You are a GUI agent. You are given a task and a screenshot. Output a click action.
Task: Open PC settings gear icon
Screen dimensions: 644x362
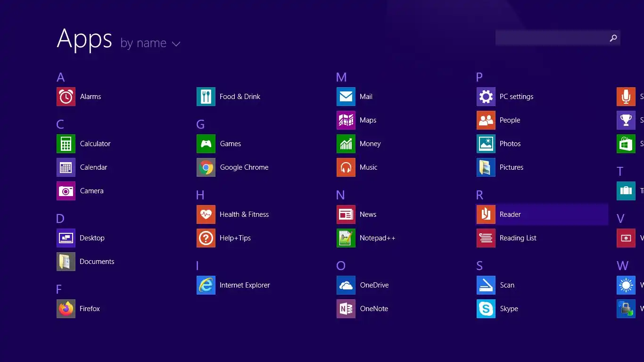tap(486, 97)
